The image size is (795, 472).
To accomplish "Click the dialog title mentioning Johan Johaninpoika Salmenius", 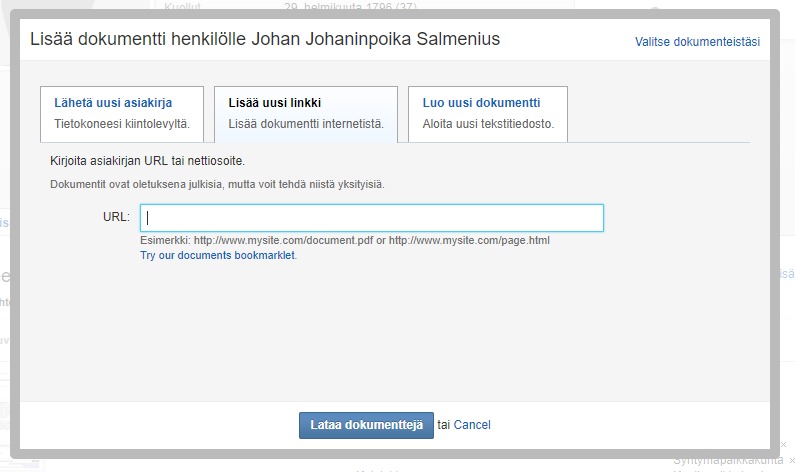I will [x=265, y=39].
